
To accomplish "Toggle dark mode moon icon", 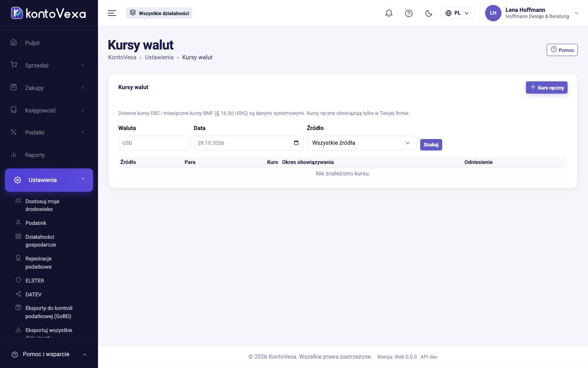I will tap(429, 13).
